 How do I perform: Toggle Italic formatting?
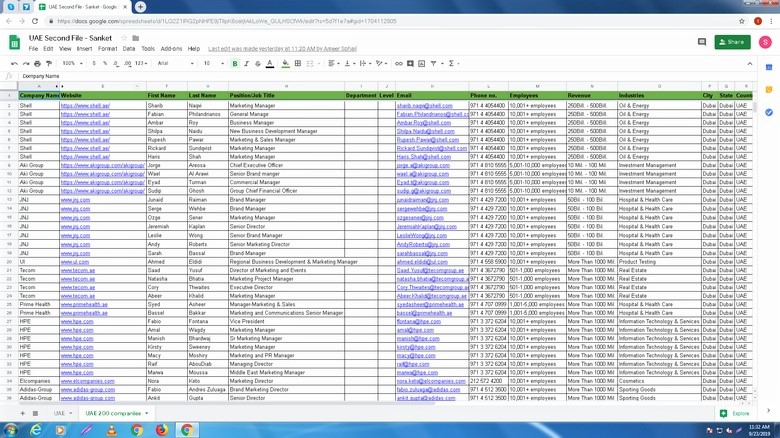tap(247, 63)
